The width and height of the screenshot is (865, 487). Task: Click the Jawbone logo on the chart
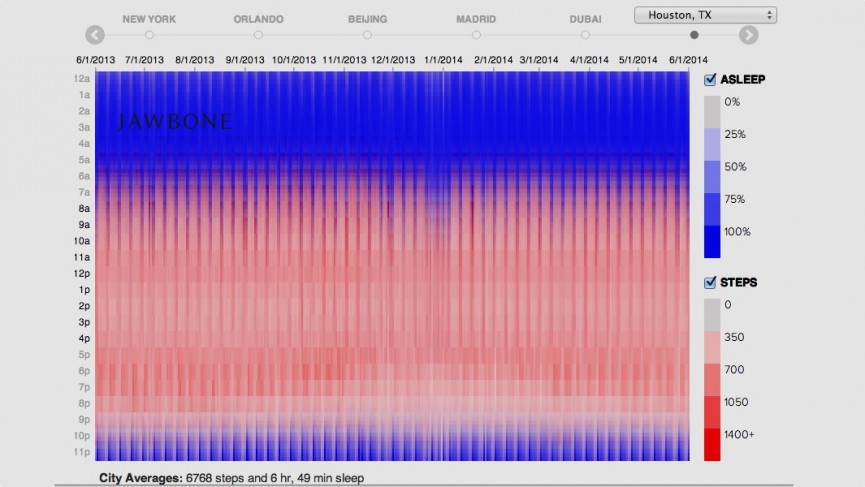[x=175, y=122]
